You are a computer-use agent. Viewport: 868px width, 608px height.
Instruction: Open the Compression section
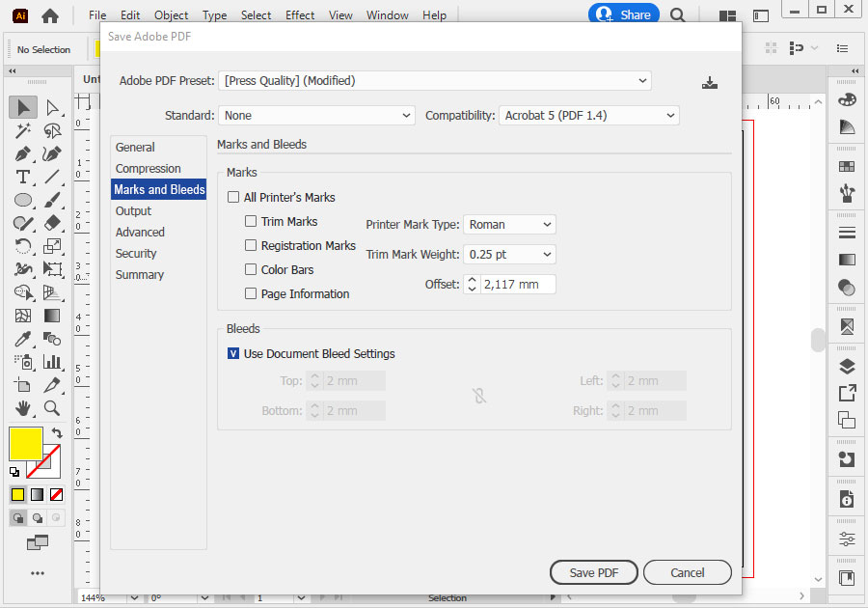148,168
